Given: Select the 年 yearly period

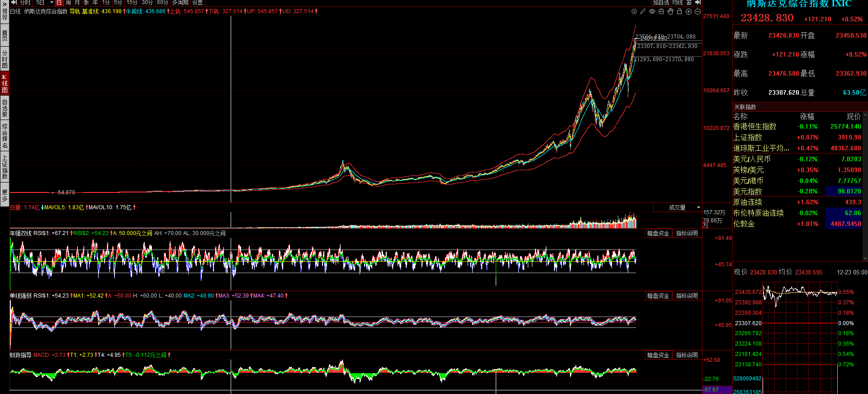Looking at the screenshot, I should 95,3.
